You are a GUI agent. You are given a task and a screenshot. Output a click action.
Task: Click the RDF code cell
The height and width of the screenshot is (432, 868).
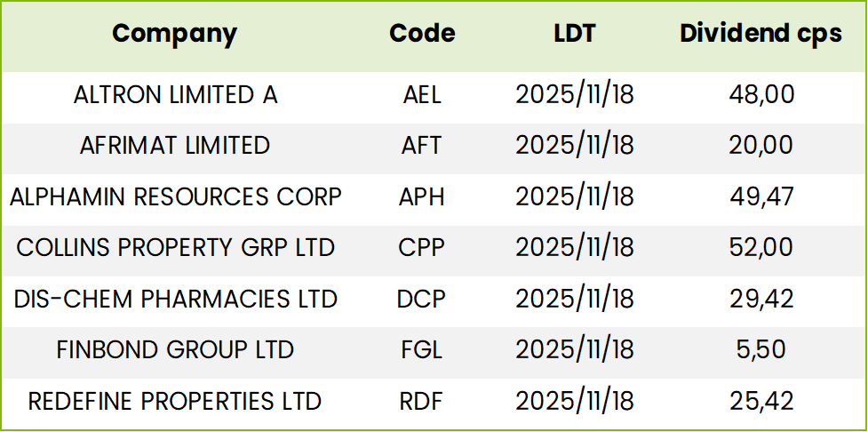[x=422, y=401]
